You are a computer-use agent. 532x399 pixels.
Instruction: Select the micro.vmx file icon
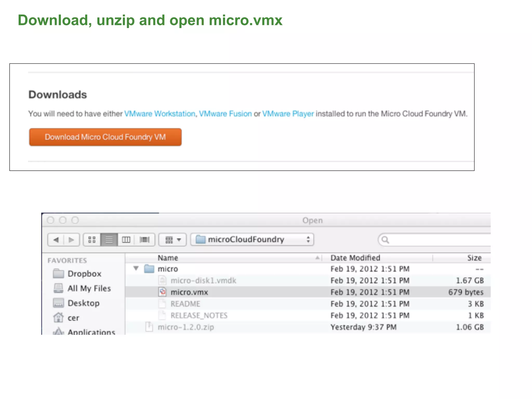pyautogui.click(x=162, y=292)
